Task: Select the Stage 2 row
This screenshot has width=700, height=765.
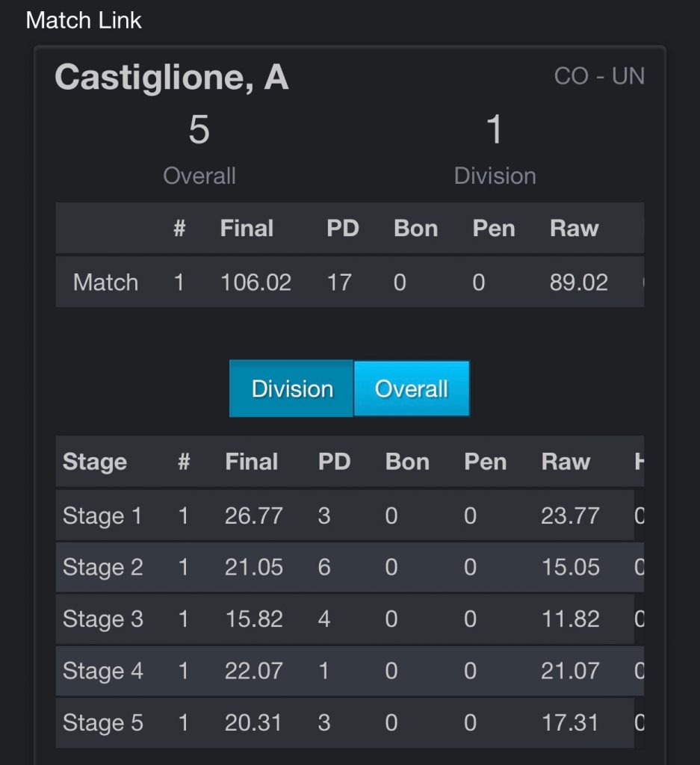Action: point(350,568)
